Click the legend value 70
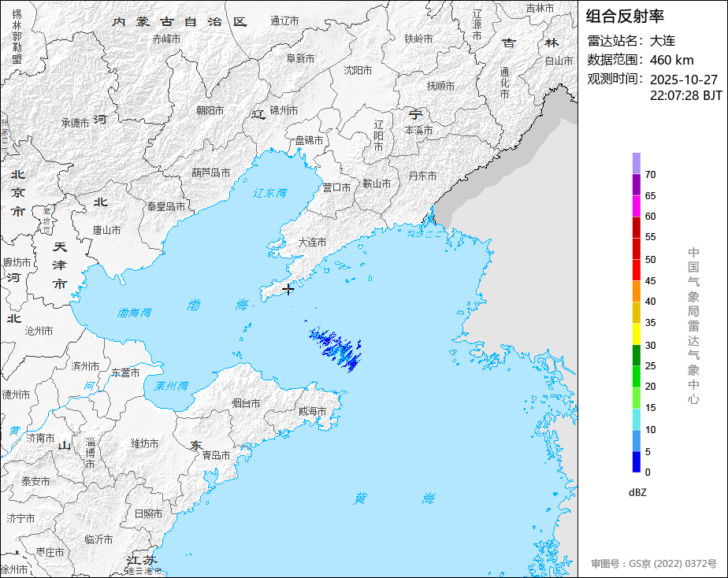 click(x=650, y=175)
